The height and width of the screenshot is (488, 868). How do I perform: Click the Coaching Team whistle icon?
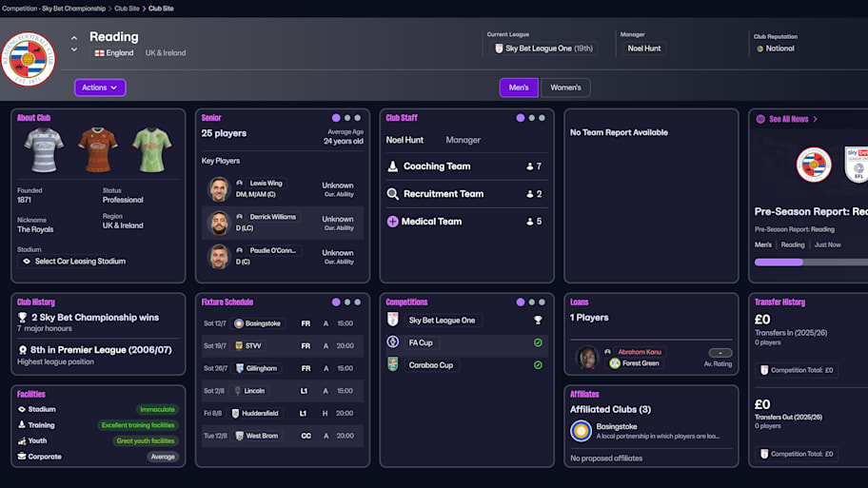(x=393, y=166)
